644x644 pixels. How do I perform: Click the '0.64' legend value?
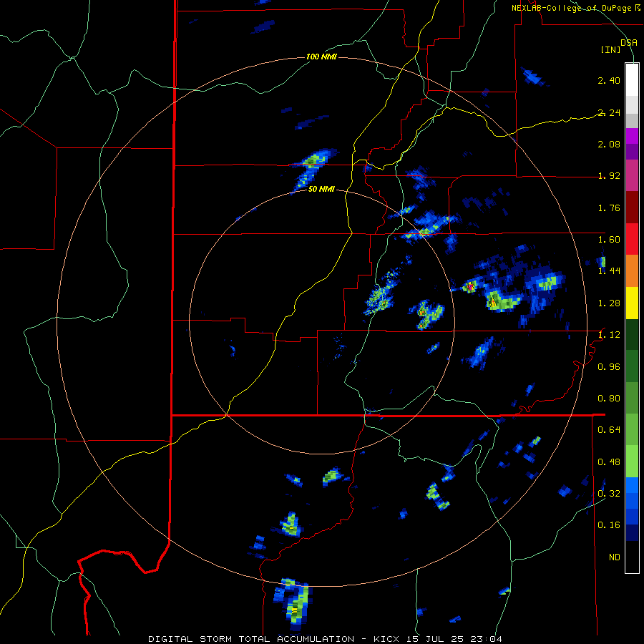click(609, 430)
